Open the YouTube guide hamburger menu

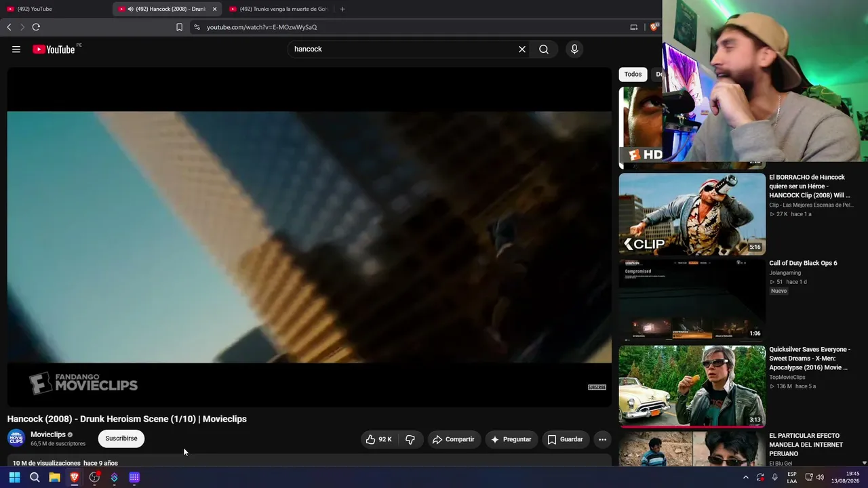click(x=16, y=49)
